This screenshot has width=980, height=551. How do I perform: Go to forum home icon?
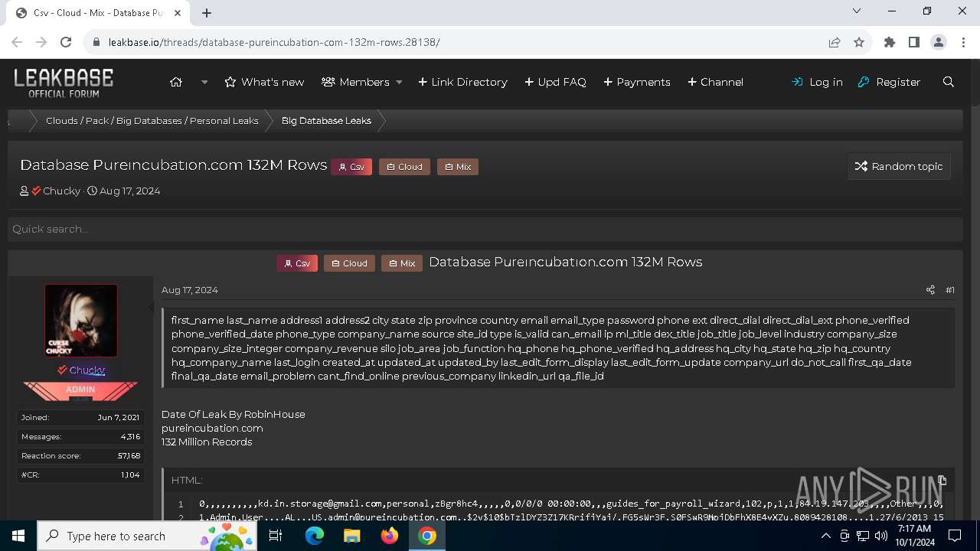pos(176,82)
